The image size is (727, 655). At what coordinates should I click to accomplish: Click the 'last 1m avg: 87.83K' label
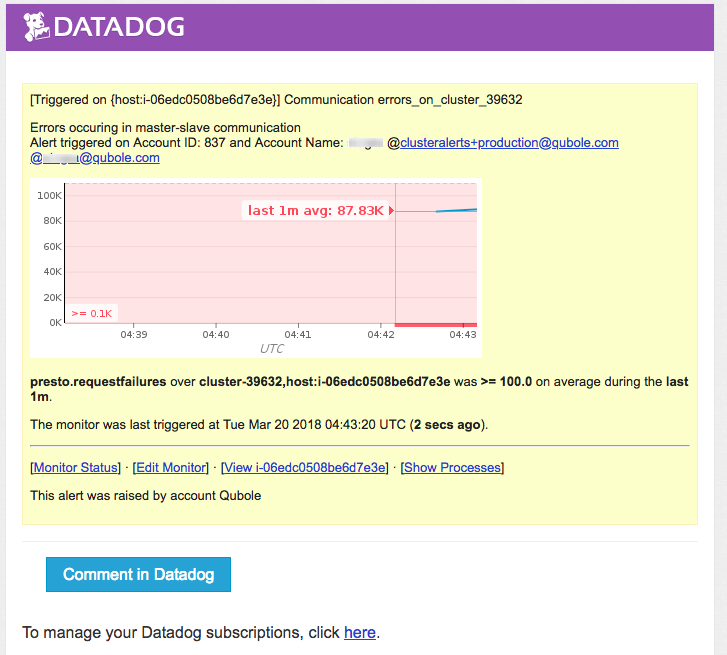[x=316, y=210]
